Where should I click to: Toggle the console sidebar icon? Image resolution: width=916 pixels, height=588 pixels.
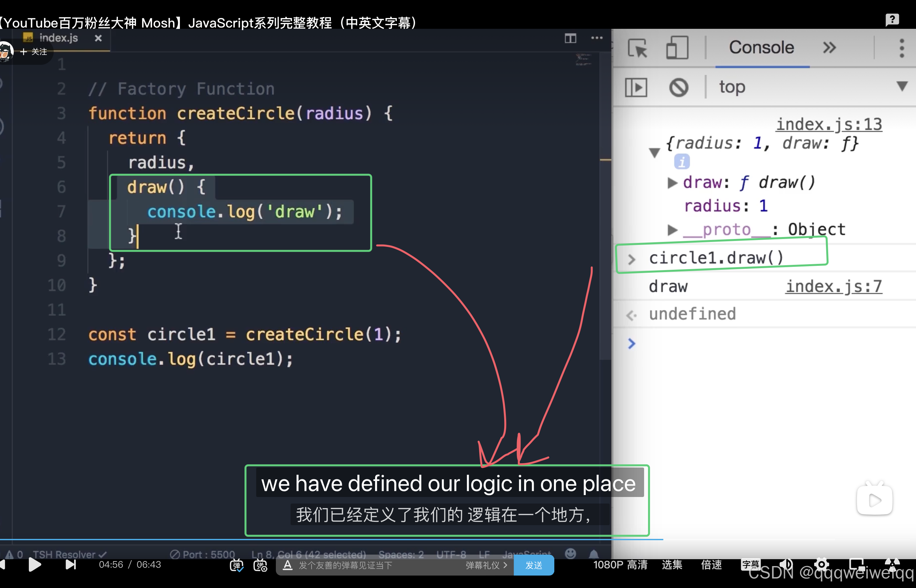point(636,87)
